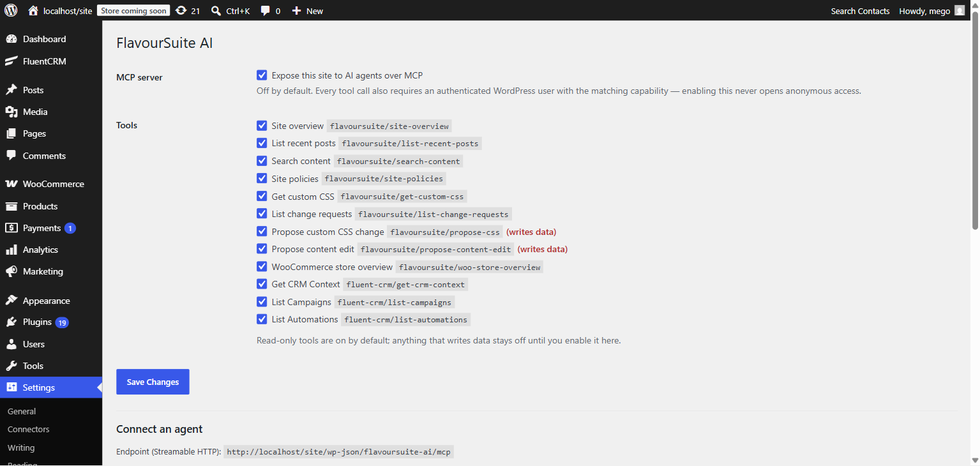Disable the Propose custom CSS change checkbox
Screen dimensions: 980x466
coord(262,232)
